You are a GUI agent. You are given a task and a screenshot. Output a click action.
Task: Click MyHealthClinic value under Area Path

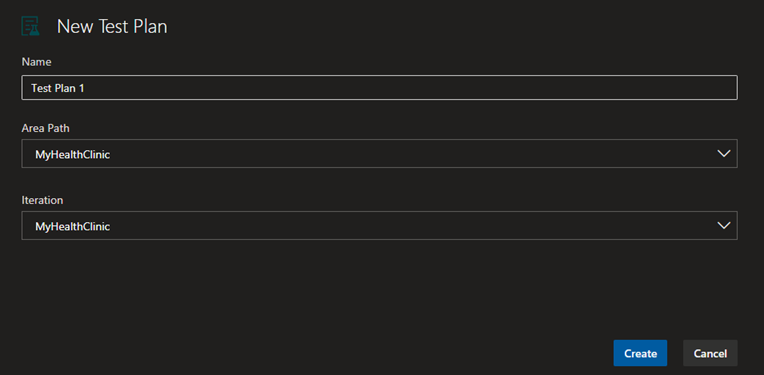(x=72, y=154)
